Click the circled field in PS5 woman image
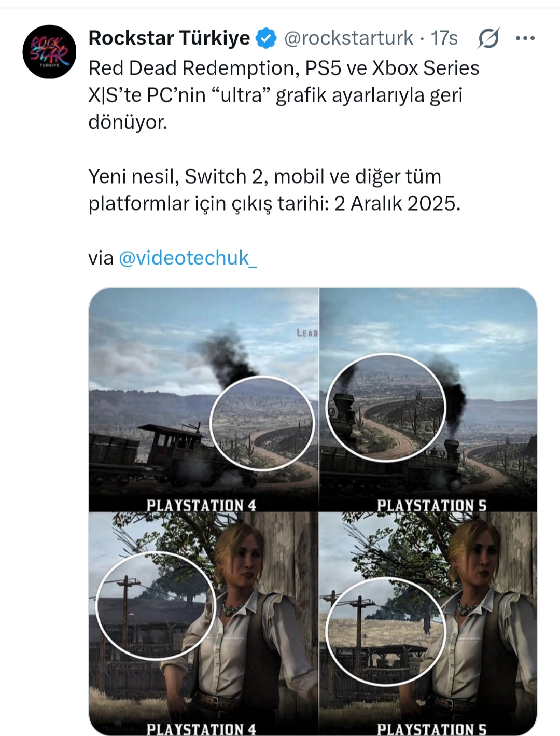The width and height of the screenshot is (560, 736). 386,631
